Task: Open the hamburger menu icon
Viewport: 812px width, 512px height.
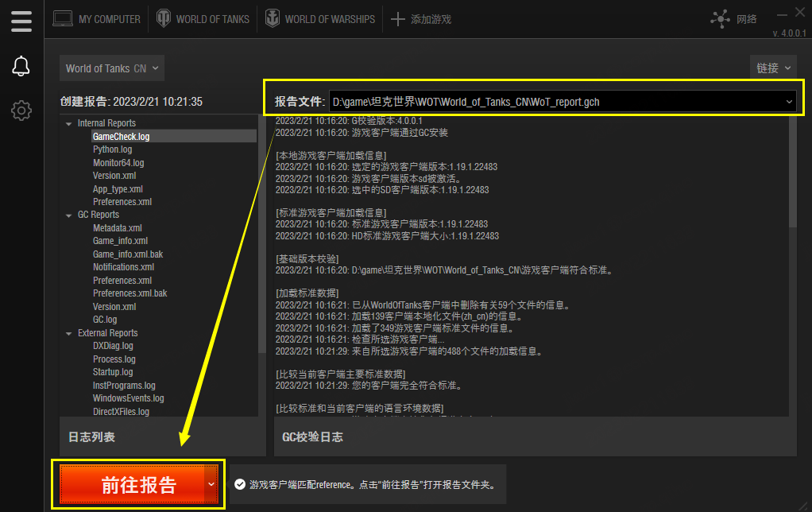Action: 21,21
